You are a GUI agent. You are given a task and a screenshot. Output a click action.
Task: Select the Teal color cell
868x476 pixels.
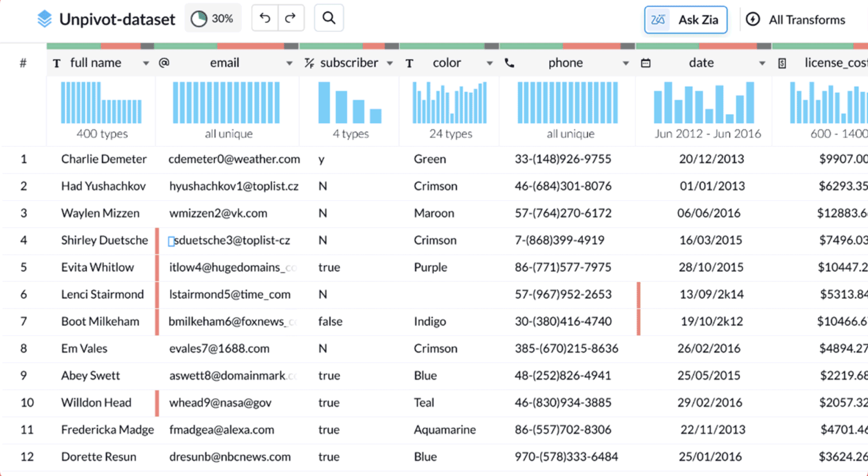pyautogui.click(x=424, y=403)
